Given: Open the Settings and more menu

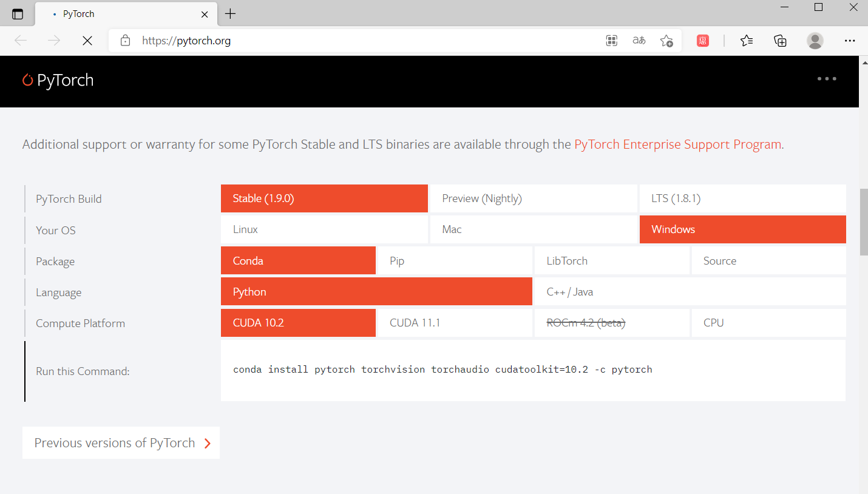Looking at the screenshot, I should click(850, 41).
